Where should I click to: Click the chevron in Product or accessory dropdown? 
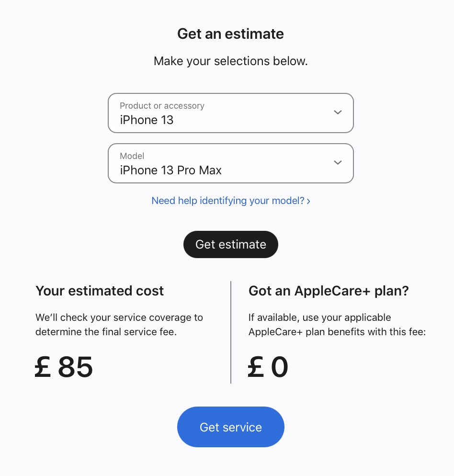pyautogui.click(x=338, y=113)
